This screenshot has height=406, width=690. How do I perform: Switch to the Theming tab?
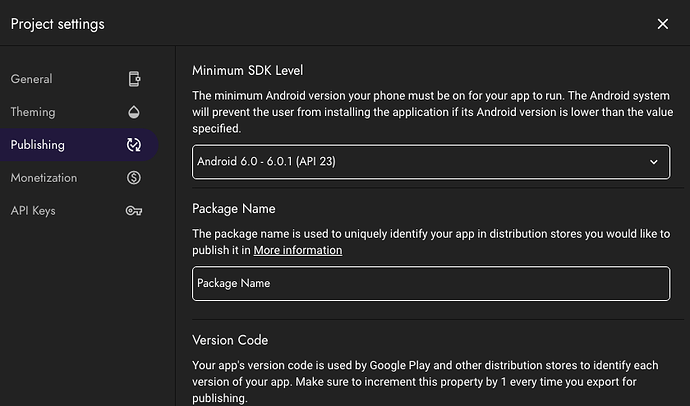pyautogui.click(x=33, y=112)
